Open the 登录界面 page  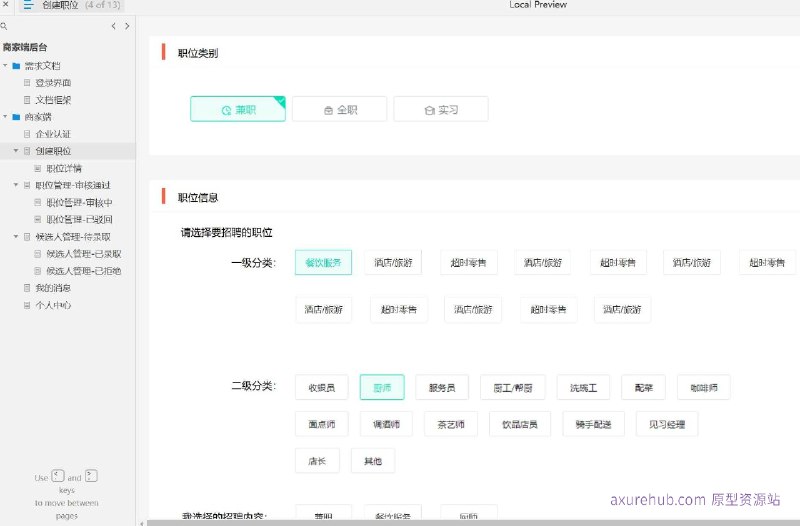pos(53,83)
